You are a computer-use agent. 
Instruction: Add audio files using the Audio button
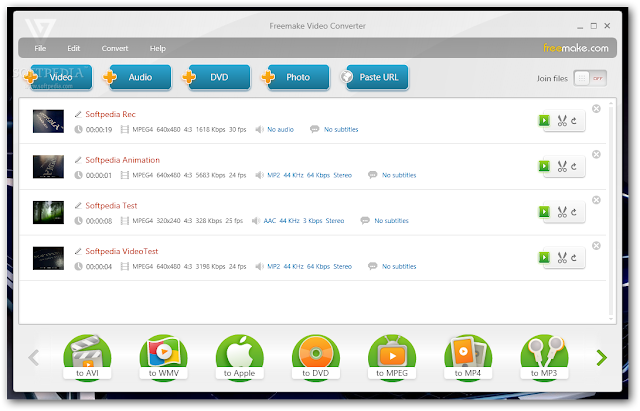coord(138,77)
